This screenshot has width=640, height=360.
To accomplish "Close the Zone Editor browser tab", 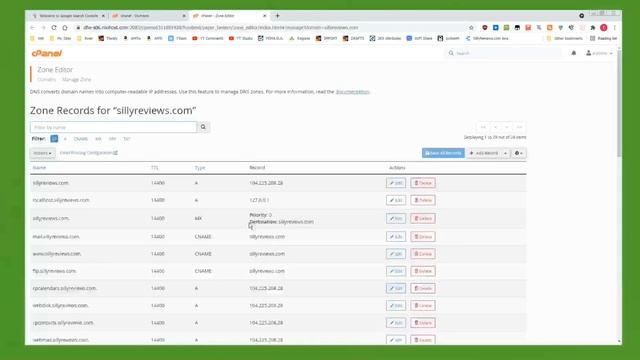I will (264, 16).
